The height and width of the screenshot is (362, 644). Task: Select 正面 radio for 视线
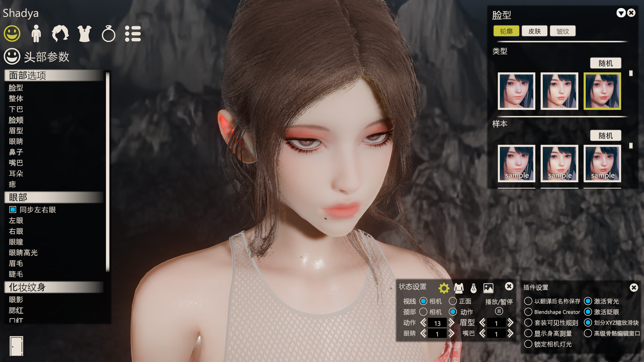tap(453, 301)
